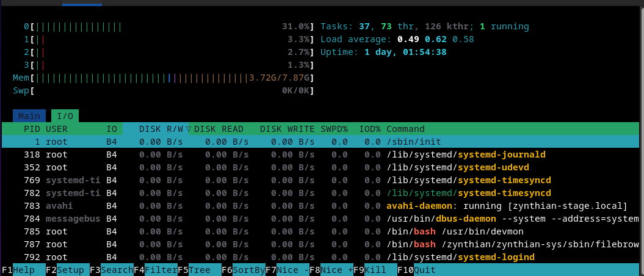Toggle F5 Tree view
The image size is (644, 276).
[x=200, y=270]
